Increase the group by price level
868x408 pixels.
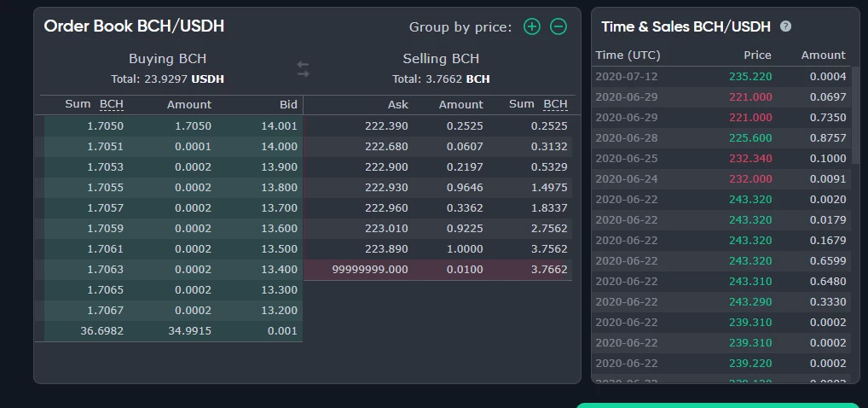532,26
